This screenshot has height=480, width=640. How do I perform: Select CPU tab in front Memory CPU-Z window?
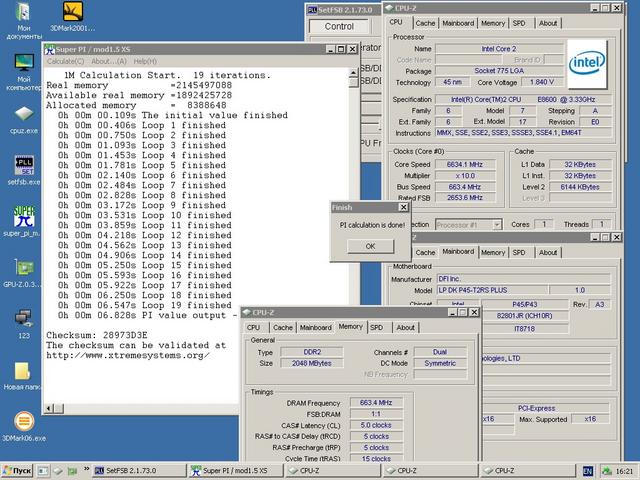pos(253,327)
